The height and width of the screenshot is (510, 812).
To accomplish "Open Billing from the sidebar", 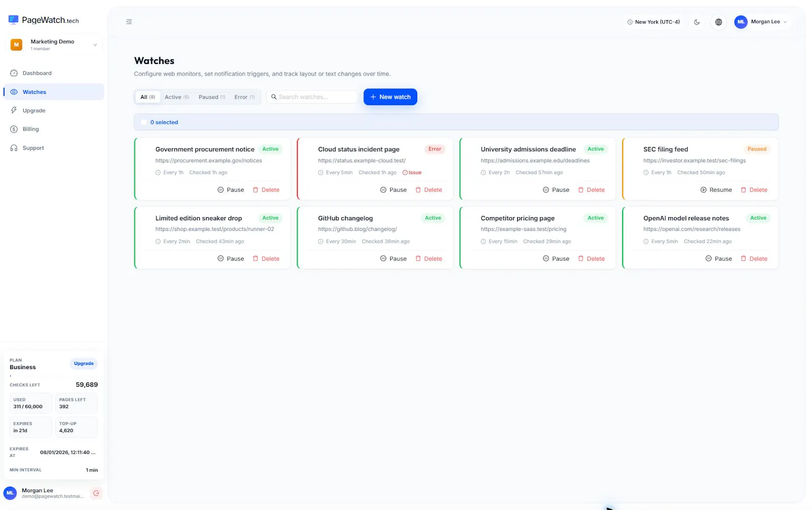I will 54,129.
